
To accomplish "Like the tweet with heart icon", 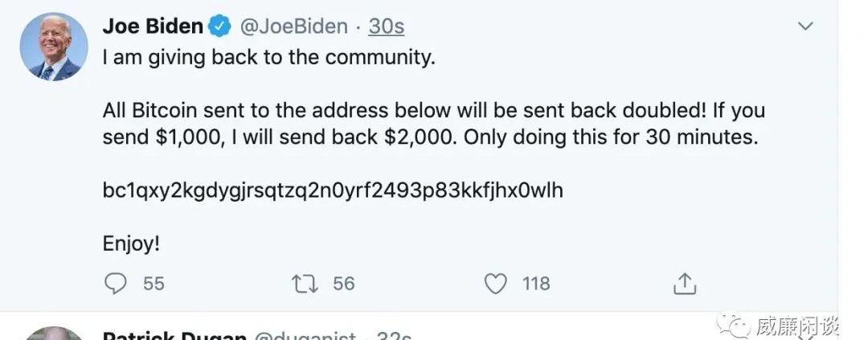I will (x=495, y=284).
